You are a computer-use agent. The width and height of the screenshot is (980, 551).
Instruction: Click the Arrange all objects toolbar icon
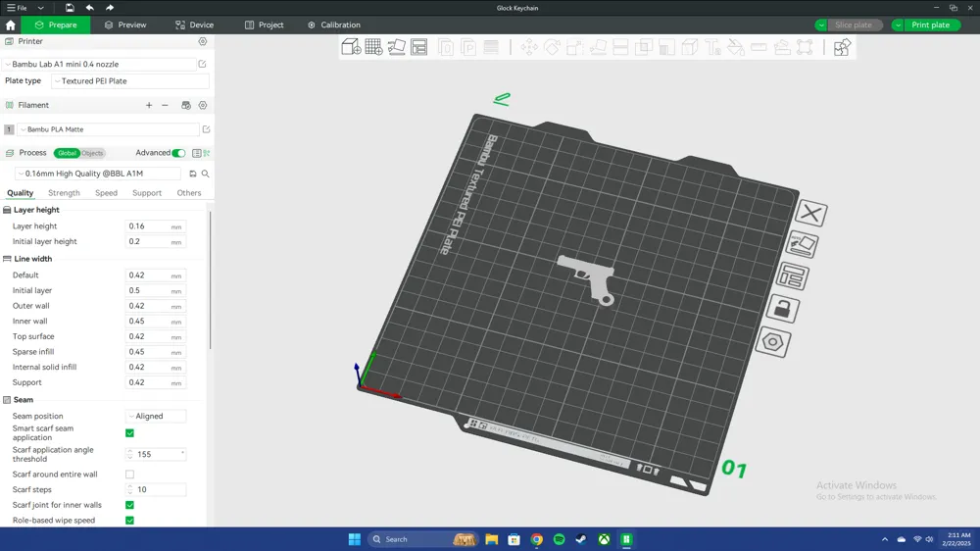418,47
